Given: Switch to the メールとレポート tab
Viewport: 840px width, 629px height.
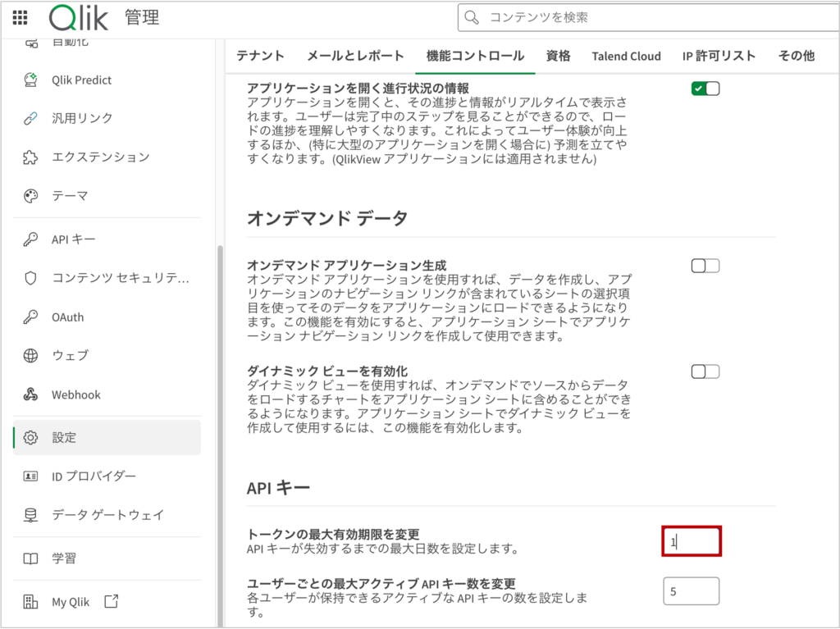Looking at the screenshot, I should [x=355, y=56].
